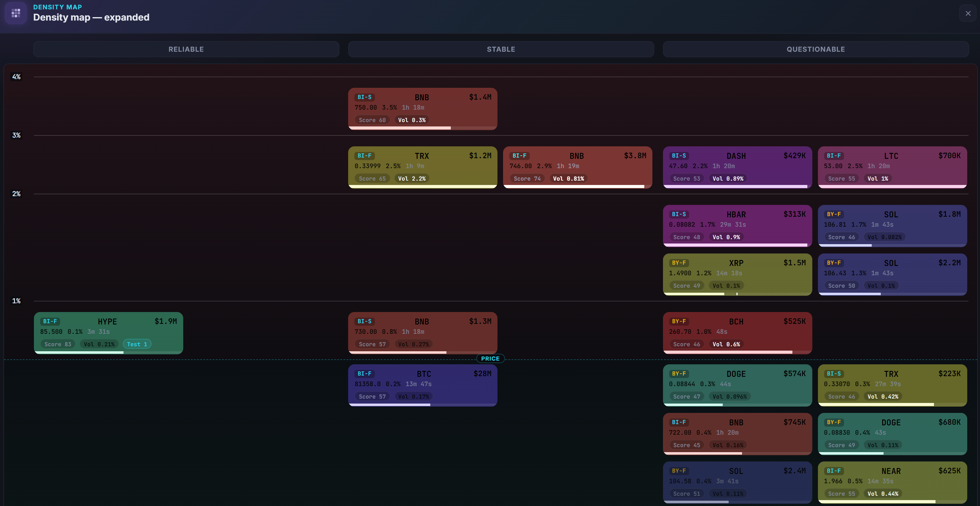Open the HYPE 85.500 density card
980x506 pixels.
pos(109,333)
